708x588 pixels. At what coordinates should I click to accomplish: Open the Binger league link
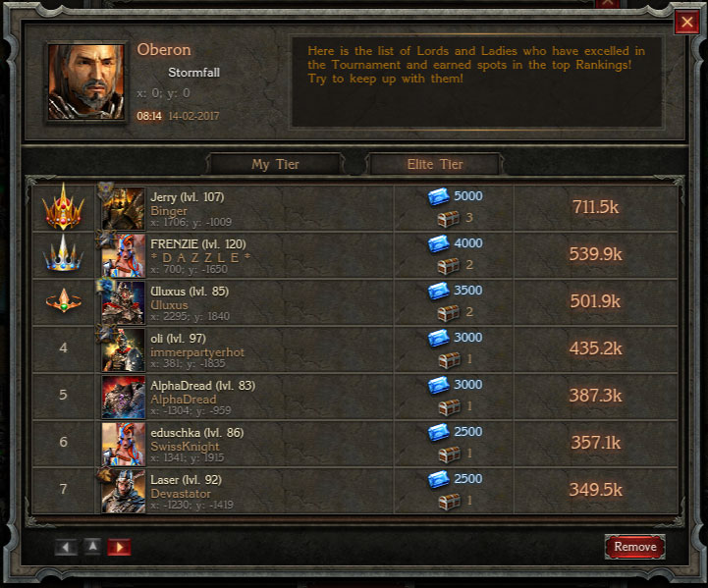[x=169, y=211]
